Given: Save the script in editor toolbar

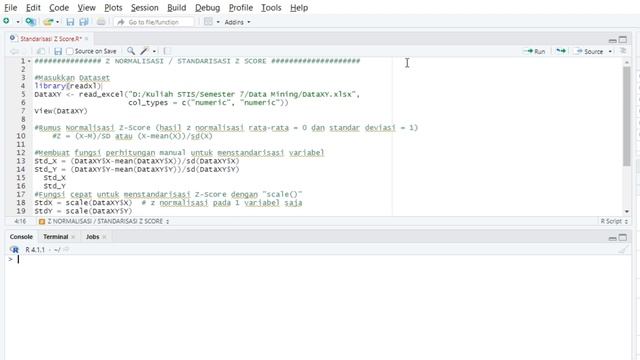Looking at the screenshot, I should tap(58, 51).
